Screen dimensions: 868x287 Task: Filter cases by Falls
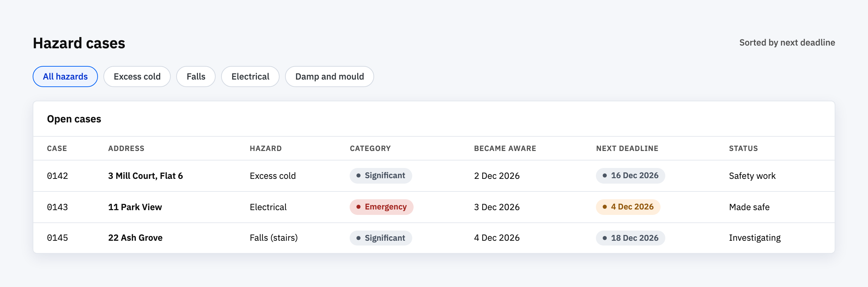coord(196,77)
